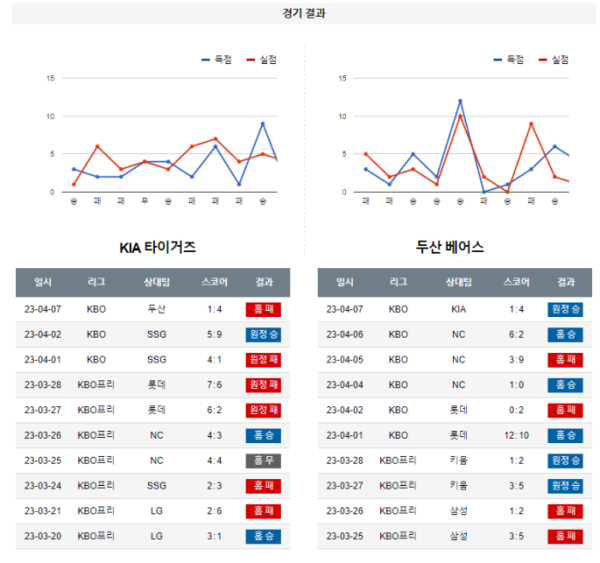600x563 pixels.
Task: Click score 7:6 in KIA table
Action: 214,385
